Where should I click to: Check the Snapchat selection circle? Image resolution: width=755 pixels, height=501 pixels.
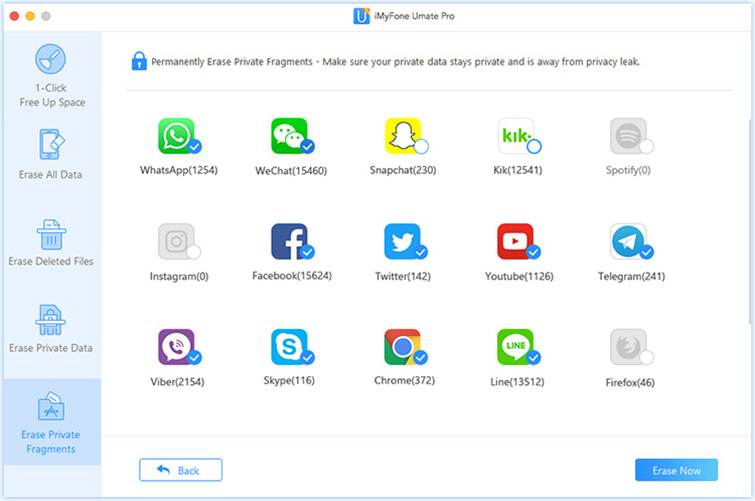(x=421, y=146)
